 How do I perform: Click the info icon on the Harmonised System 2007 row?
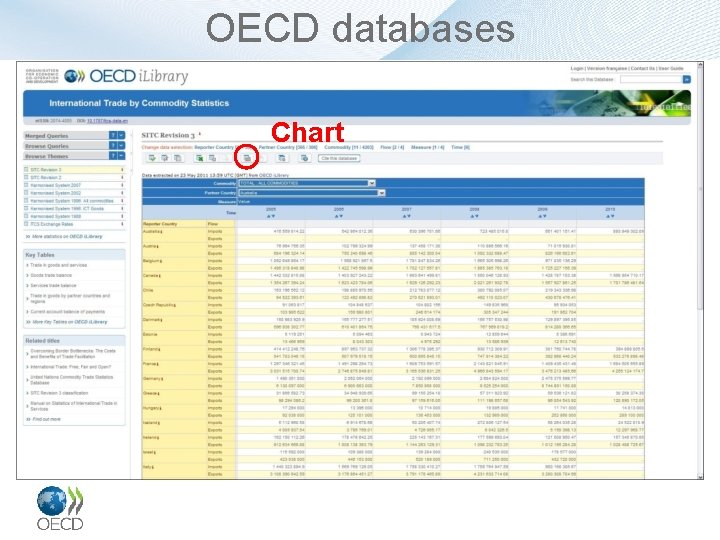pos(122,186)
